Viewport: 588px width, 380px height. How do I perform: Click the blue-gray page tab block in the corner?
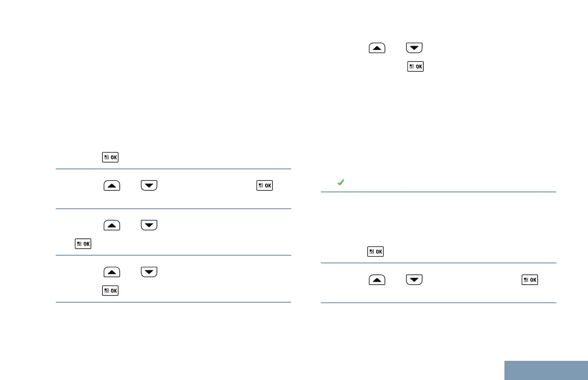pyautogui.click(x=546, y=370)
